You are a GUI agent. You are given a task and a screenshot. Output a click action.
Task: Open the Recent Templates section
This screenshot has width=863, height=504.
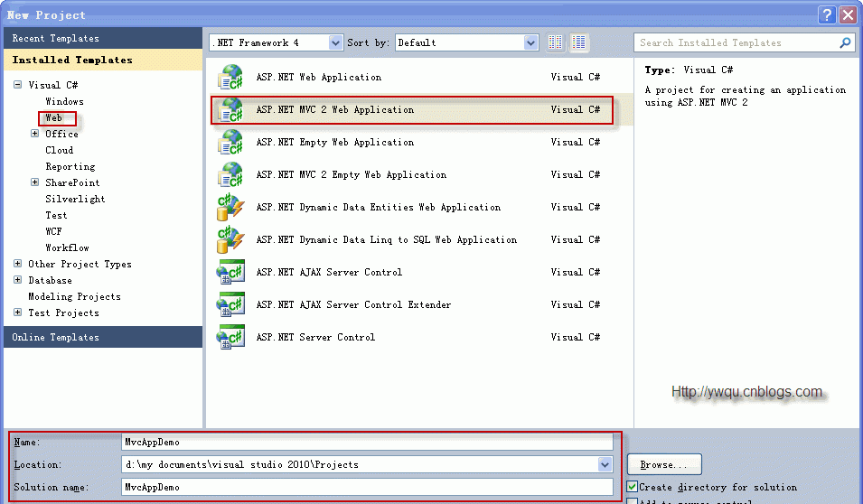coord(103,38)
